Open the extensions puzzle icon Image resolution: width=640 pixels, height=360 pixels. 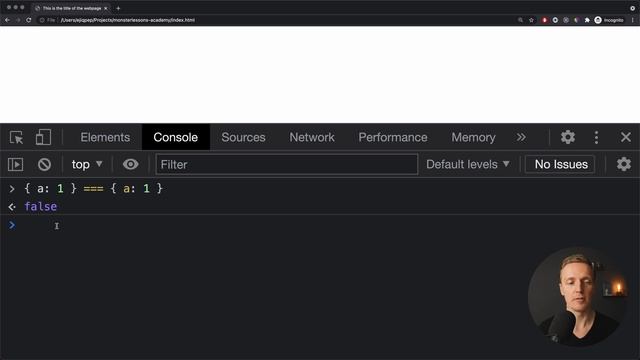coord(587,20)
